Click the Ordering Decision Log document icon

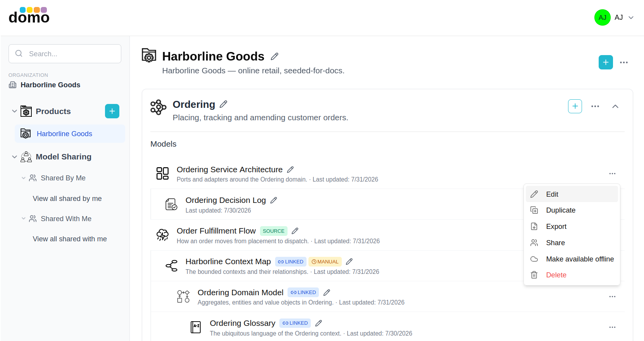coord(171,204)
